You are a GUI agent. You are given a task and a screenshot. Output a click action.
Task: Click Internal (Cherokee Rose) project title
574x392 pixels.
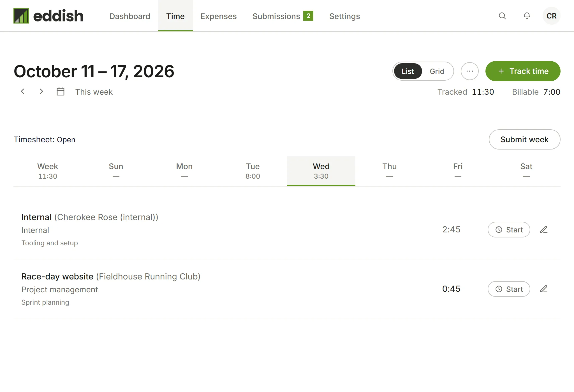90,217
